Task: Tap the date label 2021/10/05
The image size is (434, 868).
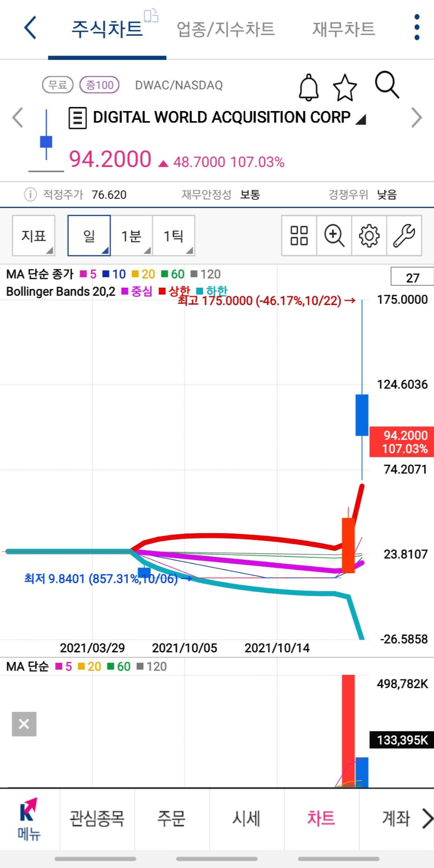Action: point(184,648)
